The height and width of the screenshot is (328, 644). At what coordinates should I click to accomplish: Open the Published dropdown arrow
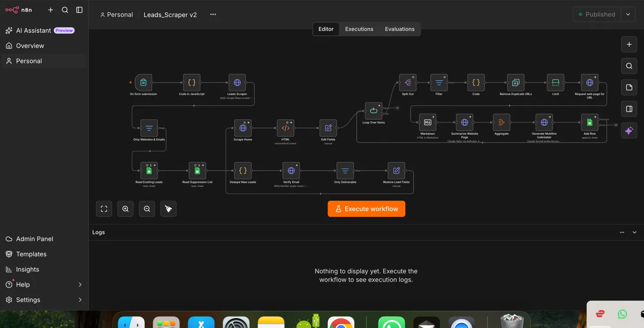point(628,14)
